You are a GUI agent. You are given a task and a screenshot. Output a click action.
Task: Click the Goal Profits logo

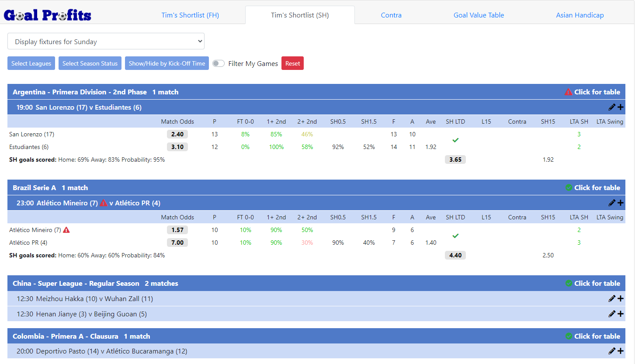[48, 15]
